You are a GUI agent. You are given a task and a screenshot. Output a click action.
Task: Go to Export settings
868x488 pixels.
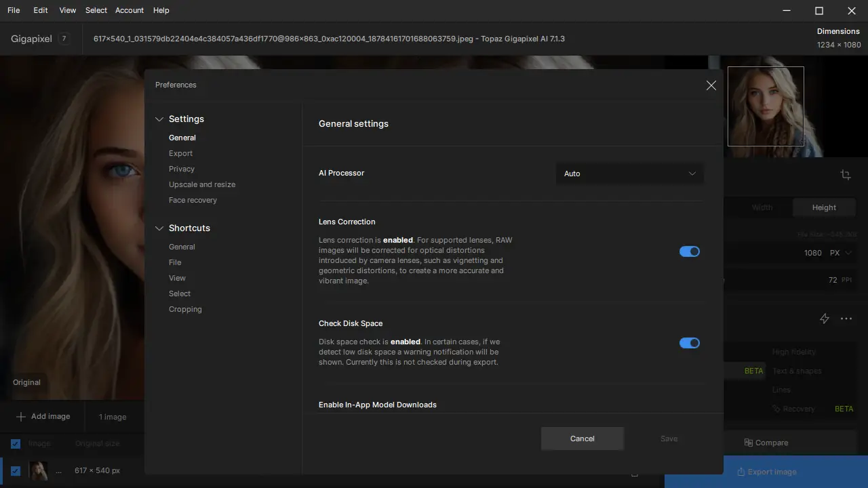(x=180, y=153)
